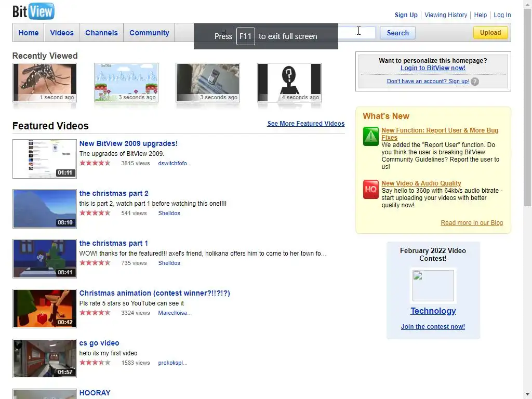Click Login to BitView now!

pyautogui.click(x=433, y=68)
